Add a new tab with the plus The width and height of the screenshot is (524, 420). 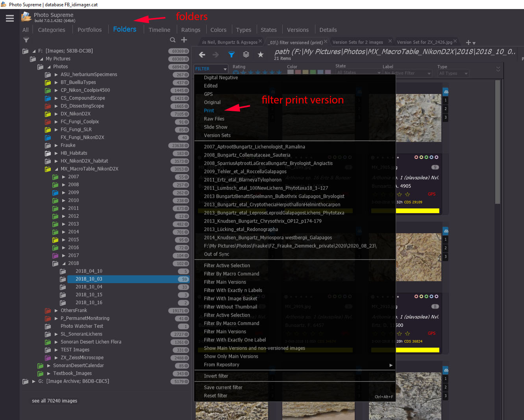click(468, 42)
